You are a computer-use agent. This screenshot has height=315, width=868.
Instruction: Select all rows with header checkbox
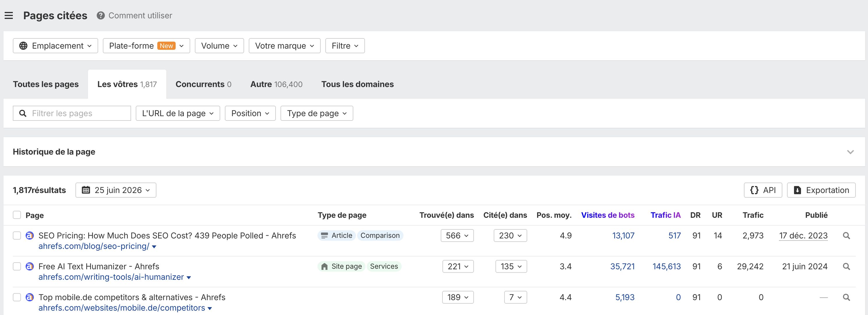click(17, 215)
